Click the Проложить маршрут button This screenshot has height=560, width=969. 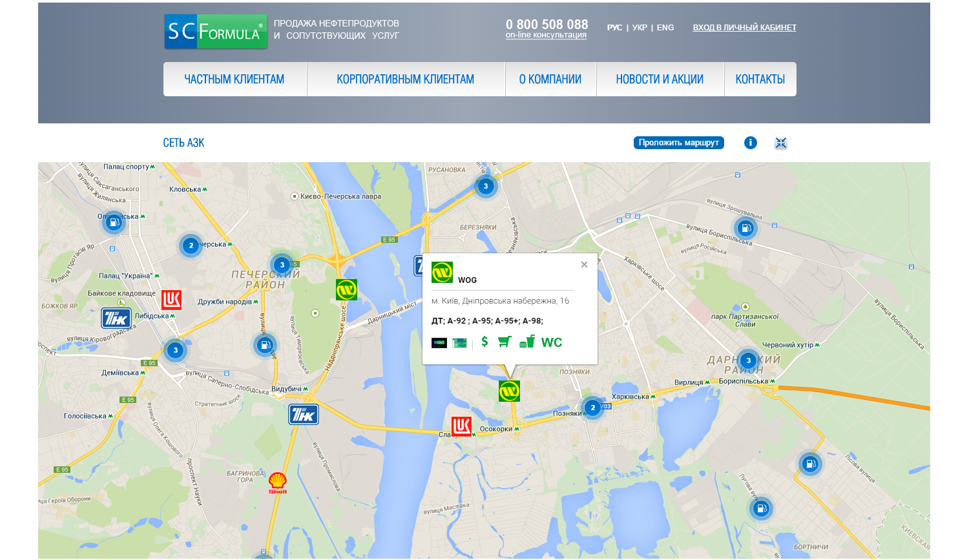pyautogui.click(x=679, y=143)
